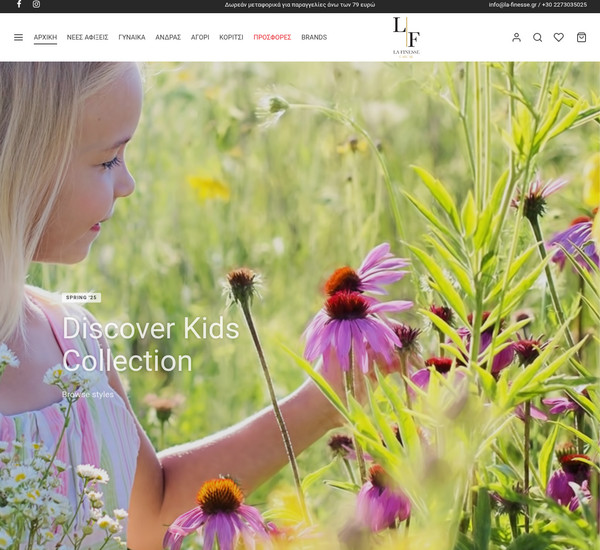Open the user account icon

pyautogui.click(x=517, y=37)
